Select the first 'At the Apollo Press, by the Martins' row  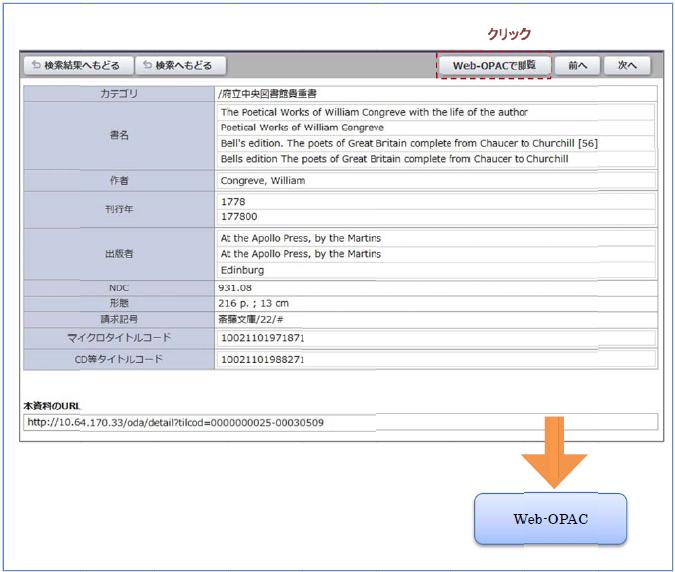[436, 238]
